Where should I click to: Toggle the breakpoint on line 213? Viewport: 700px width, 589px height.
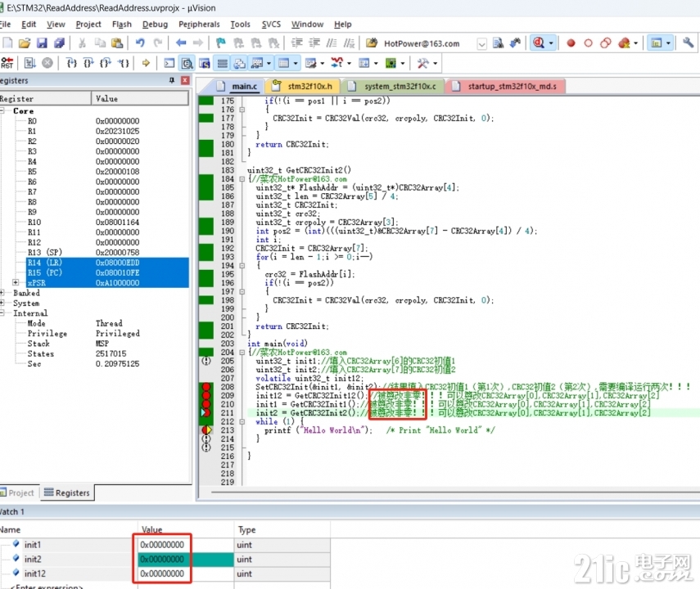point(206,430)
